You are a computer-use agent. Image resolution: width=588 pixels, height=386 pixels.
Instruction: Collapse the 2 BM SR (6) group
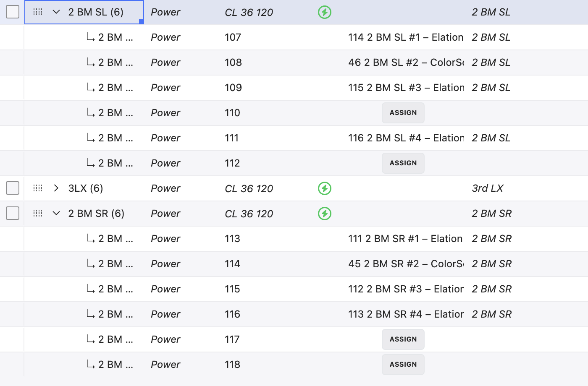pyautogui.click(x=56, y=214)
